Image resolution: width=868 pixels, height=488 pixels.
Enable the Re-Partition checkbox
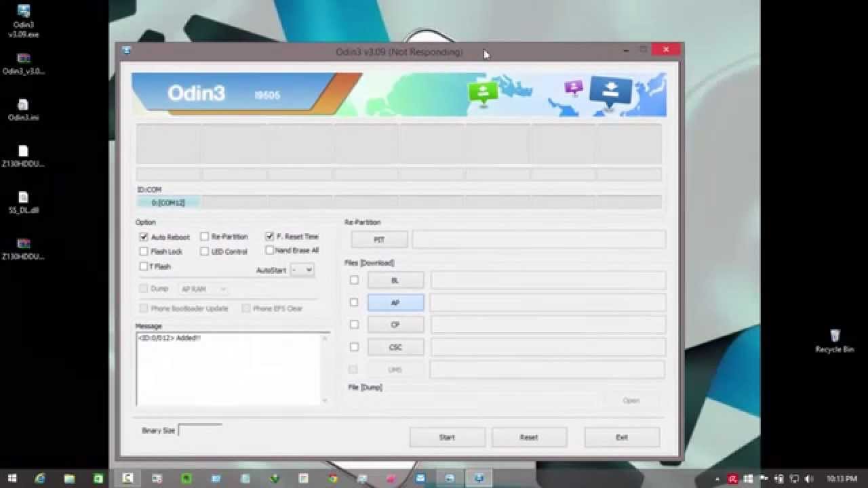[x=204, y=237]
